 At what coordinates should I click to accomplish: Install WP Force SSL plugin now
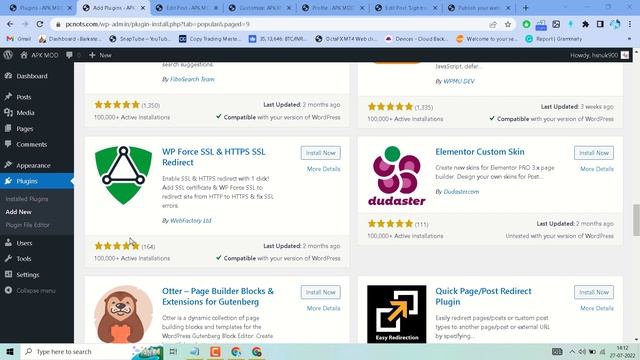click(x=320, y=153)
